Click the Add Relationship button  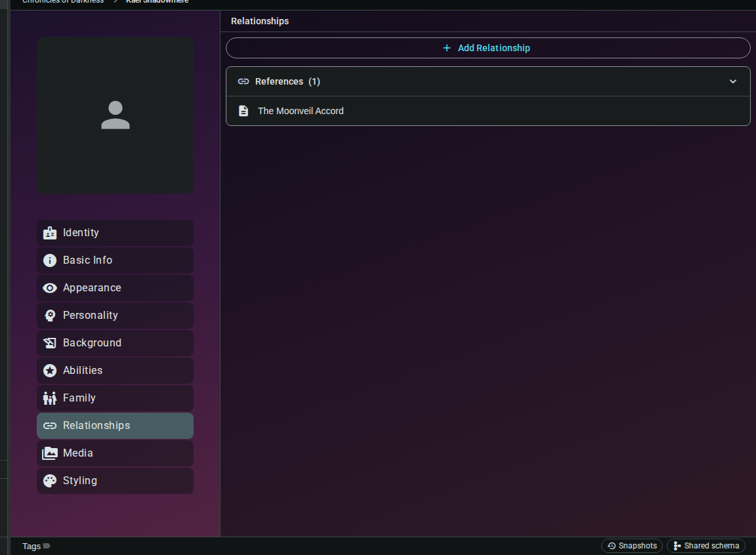pos(488,48)
